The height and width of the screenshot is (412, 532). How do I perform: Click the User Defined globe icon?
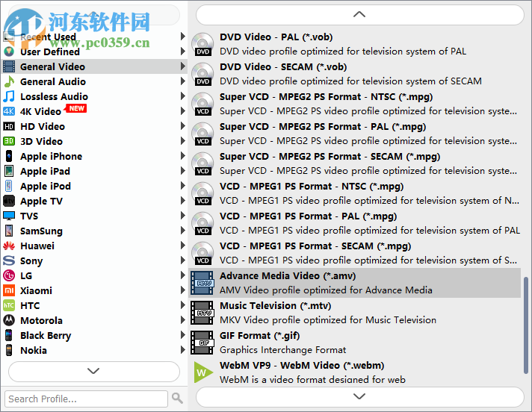pos(9,51)
